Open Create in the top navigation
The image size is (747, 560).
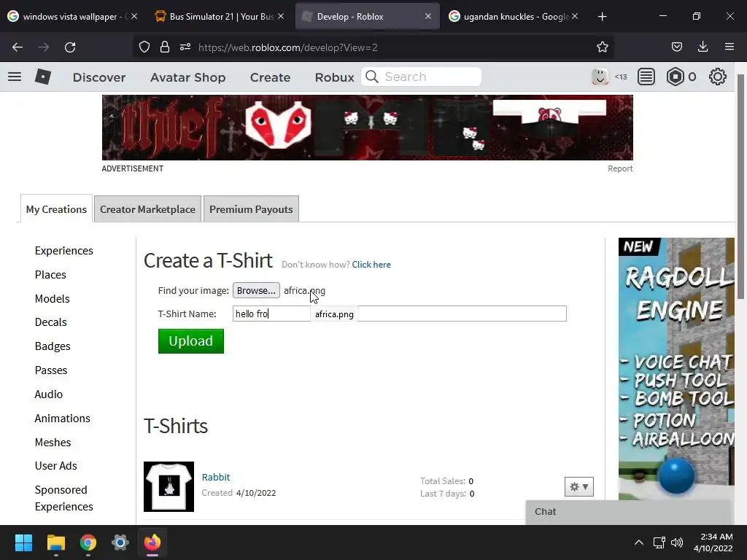click(x=270, y=77)
